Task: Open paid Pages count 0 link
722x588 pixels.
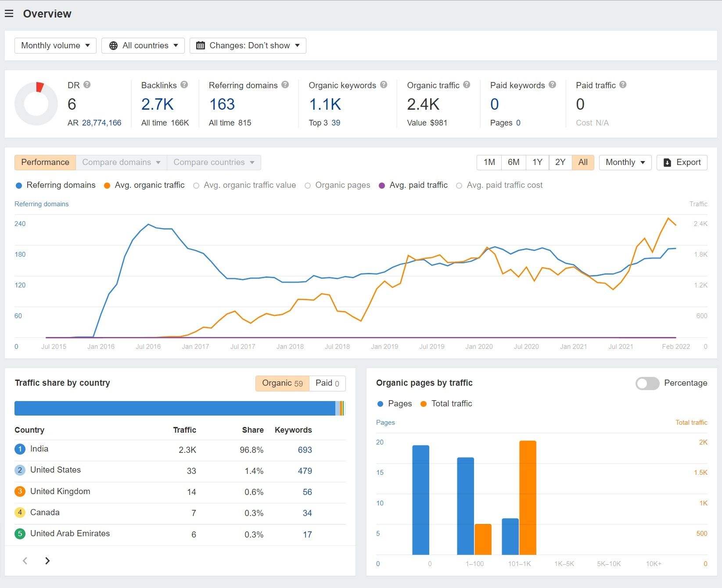Action: click(518, 123)
